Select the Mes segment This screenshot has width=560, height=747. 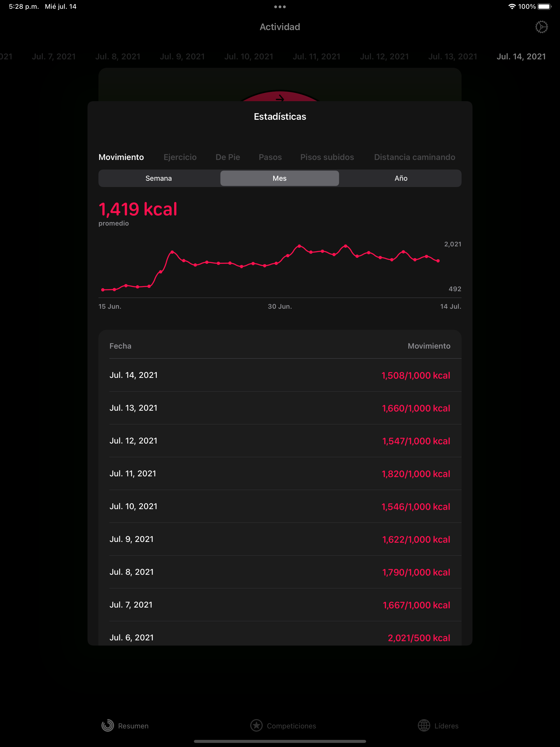coord(280,178)
